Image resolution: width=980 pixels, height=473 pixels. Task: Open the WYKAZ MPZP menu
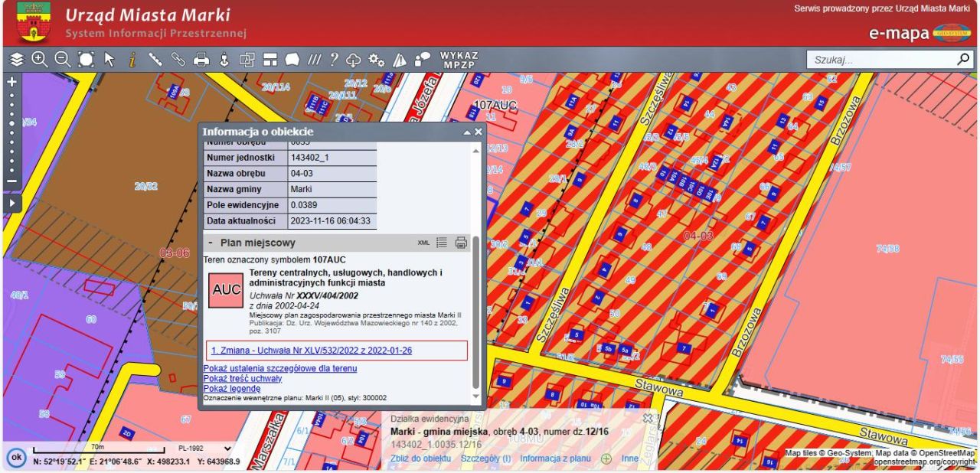click(459, 60)
